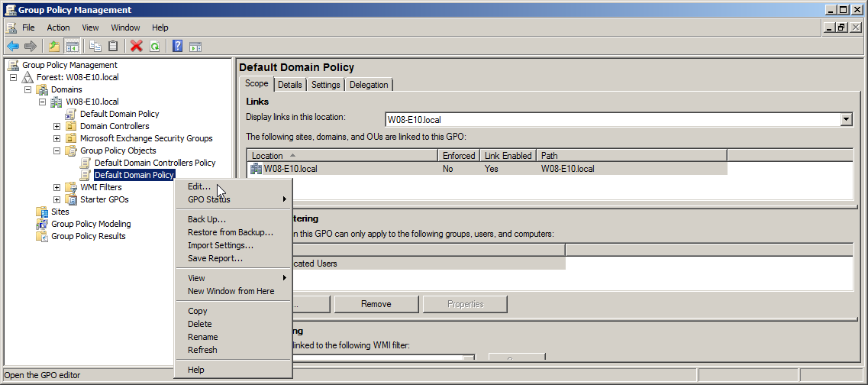868x385 pixels.
Task: Toggle the Show/Hide Console Tree icon
Action: (x=72, y=46)
